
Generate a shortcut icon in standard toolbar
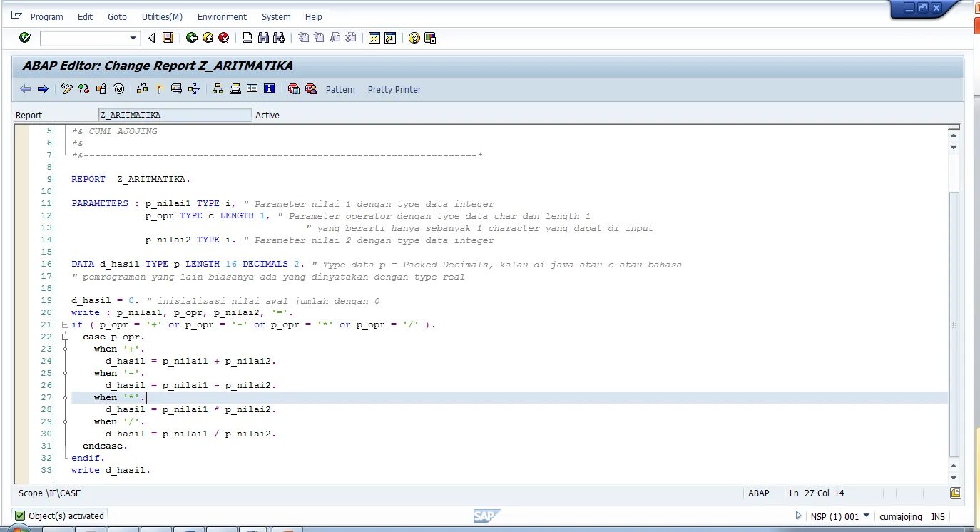pyautogui.click(x=390, y=38)
